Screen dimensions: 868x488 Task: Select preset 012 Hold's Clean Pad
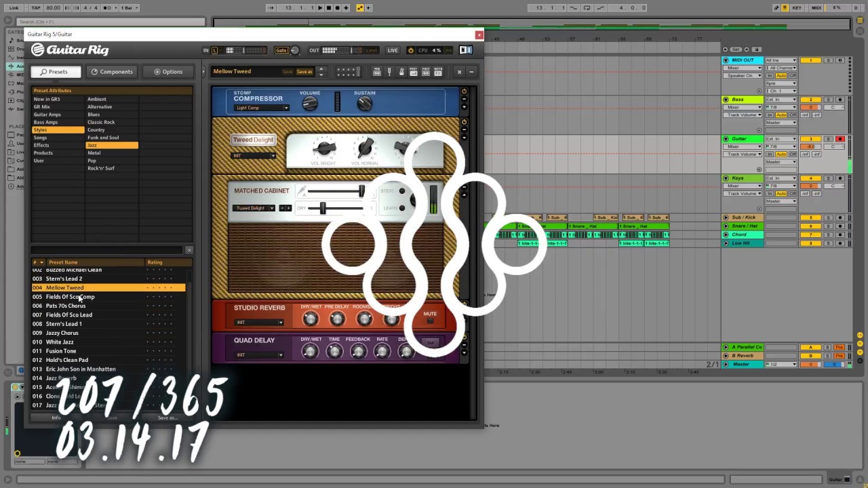coord(108,360)
